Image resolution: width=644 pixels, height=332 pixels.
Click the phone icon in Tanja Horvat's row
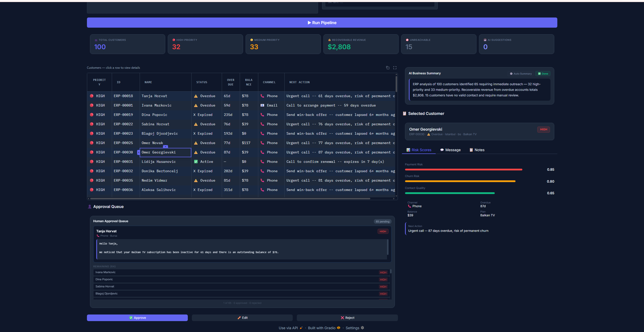[x=262, y=96]
